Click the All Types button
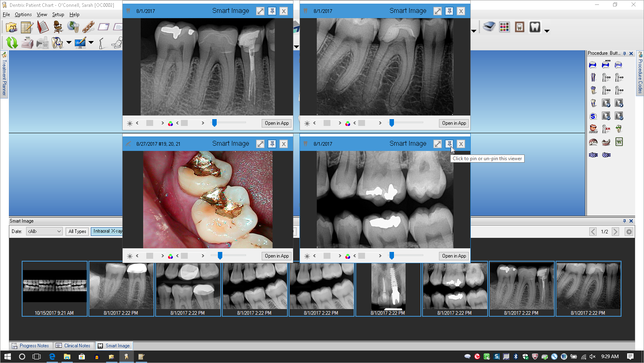The width and height of the screenshot is (644, 363). [x=77, y=231]
